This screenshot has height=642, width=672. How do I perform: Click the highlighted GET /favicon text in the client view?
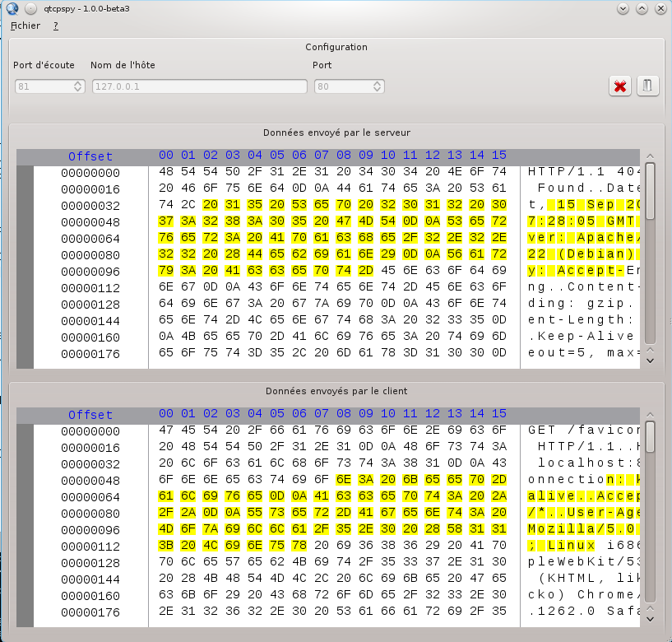coord(584,430)
